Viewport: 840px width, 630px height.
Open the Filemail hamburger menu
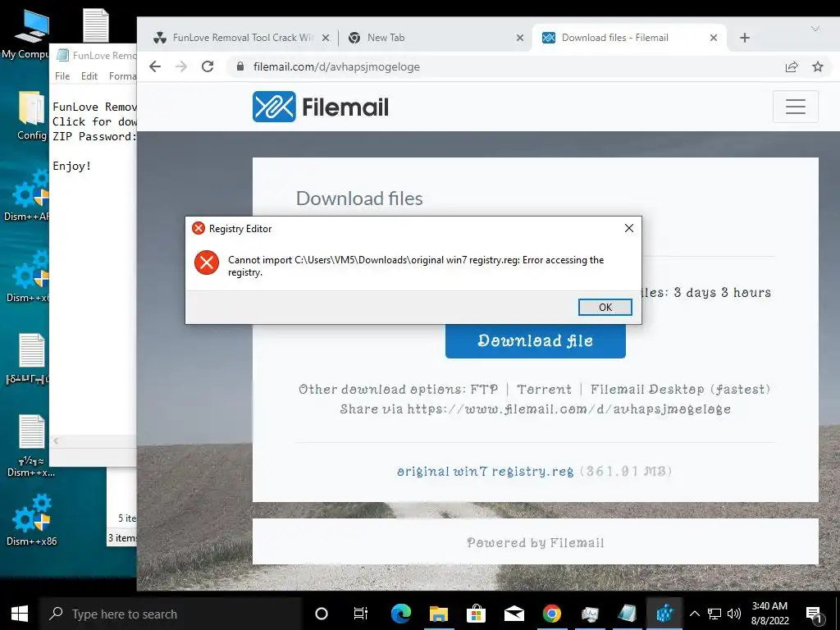click(796, 107)
